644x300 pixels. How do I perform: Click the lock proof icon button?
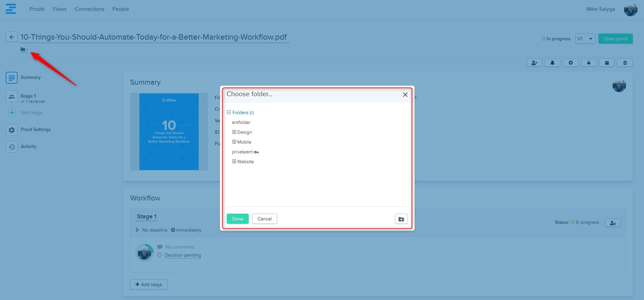pos(589,63)
